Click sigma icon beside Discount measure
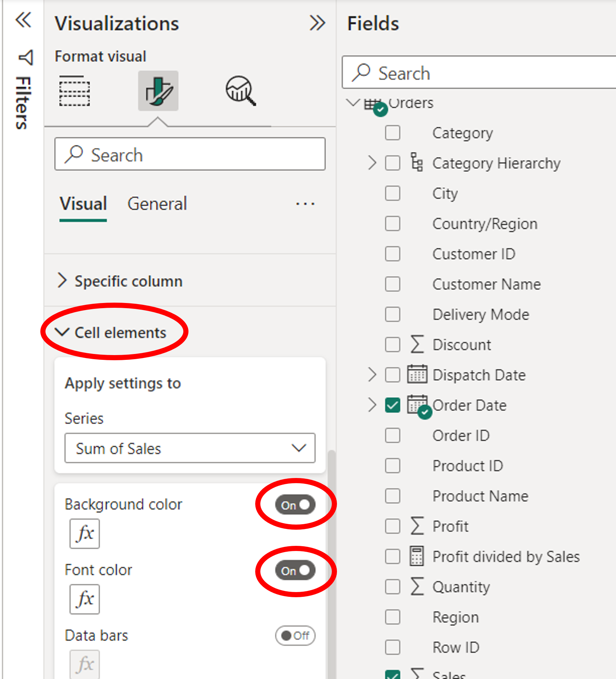This screenshot has height=679, width=616. pyautogui.click(x=417, y=344)
